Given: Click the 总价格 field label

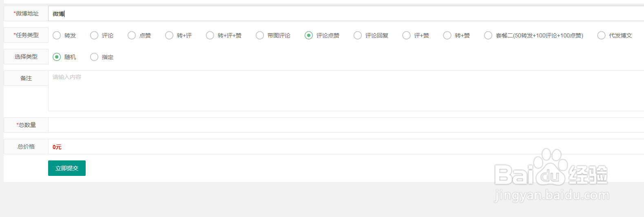Looking at the screenshot, I should click(26, 147).
